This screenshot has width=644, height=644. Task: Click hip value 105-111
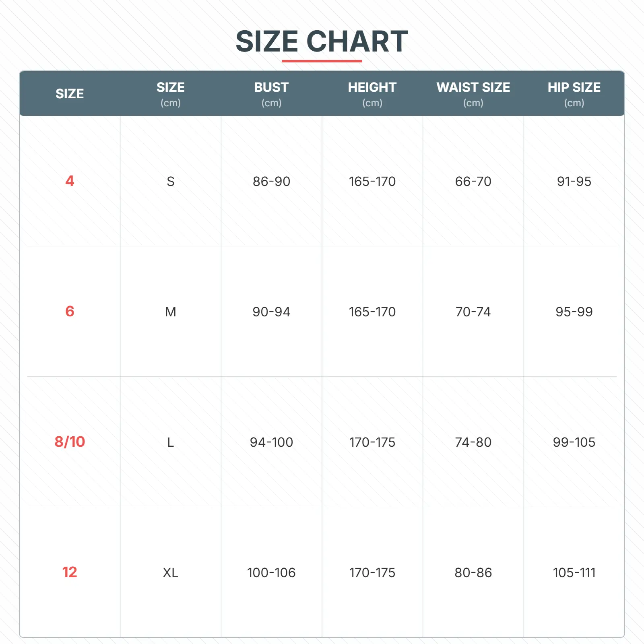(574, 572)
